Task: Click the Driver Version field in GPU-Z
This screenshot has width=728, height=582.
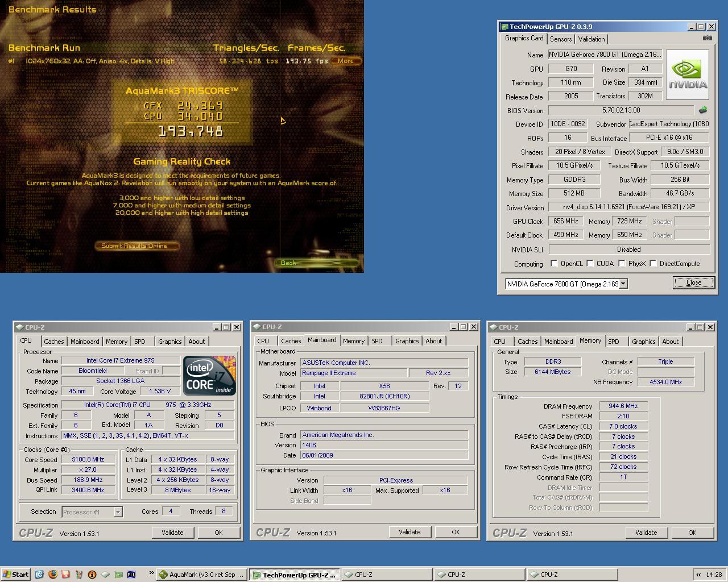Action: [x=629, y=207]
